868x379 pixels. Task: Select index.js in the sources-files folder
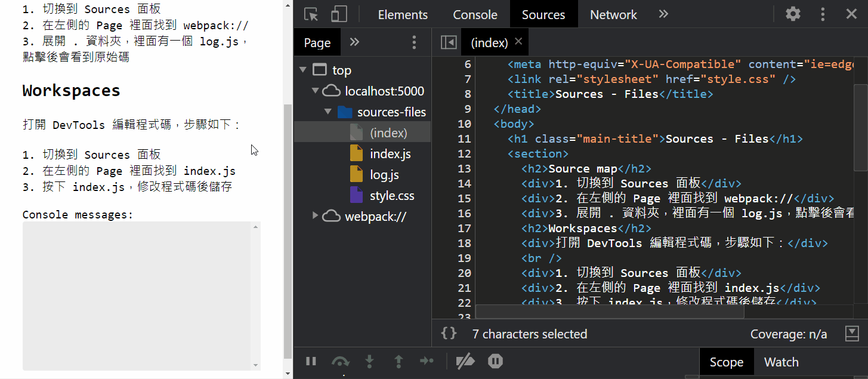pyautogui.click(x=389, y=153)
